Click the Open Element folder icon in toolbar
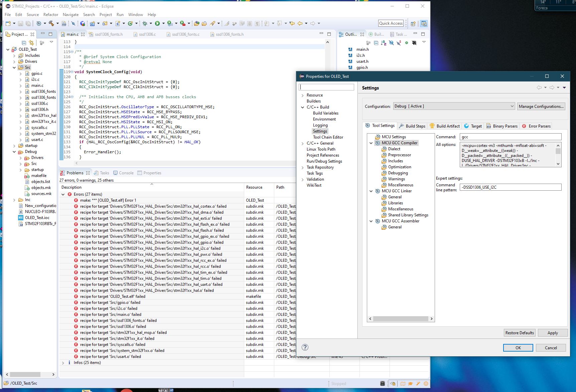Screen dimensions: 576x392 click(x=197, y=23)
